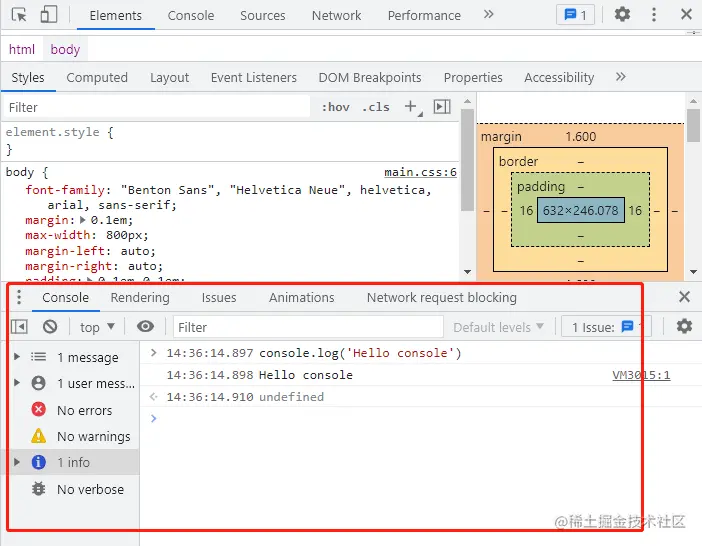Click the yellow No warnings icon

click(x=39, y=435)
